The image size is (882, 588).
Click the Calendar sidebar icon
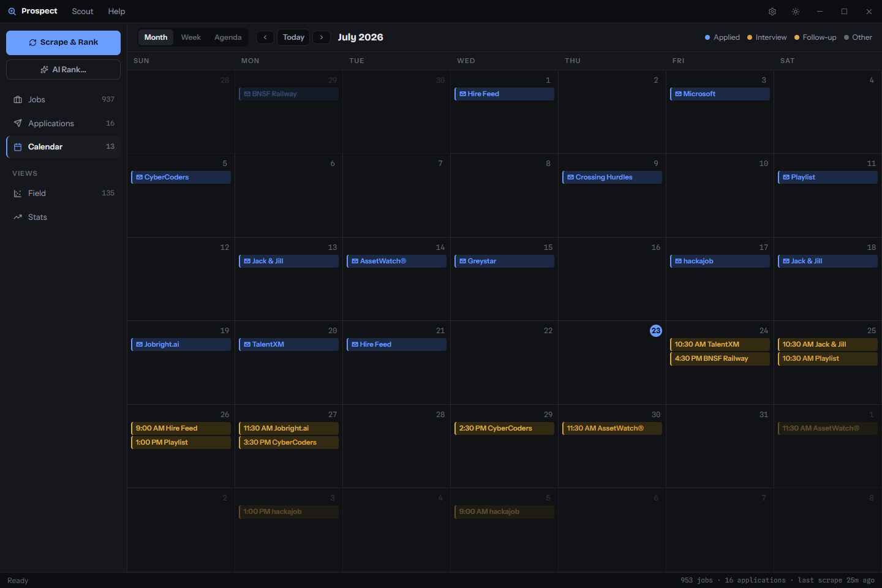point(18,147)
